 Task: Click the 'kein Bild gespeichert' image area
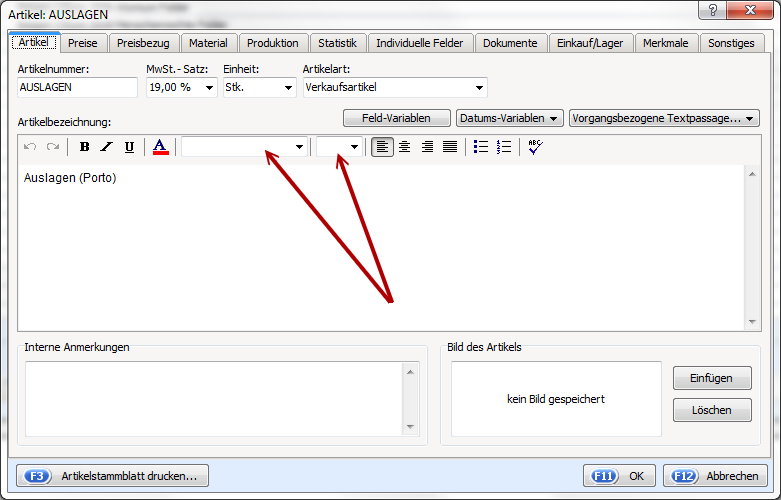(x=556, y=399)
